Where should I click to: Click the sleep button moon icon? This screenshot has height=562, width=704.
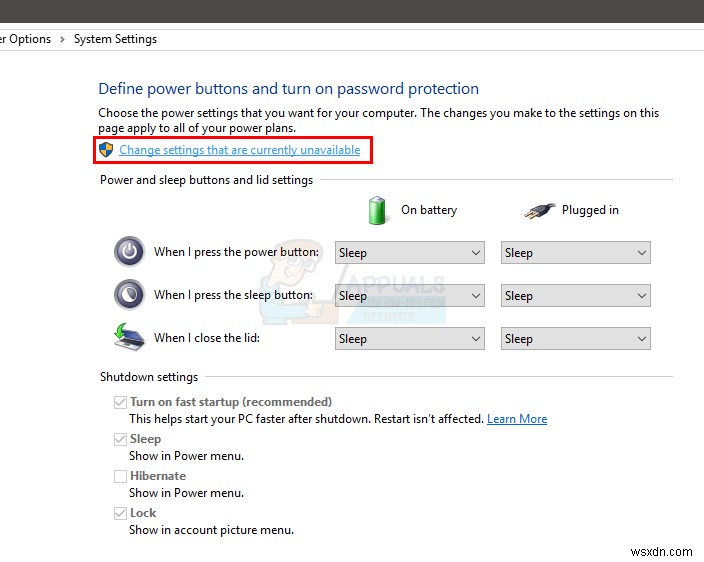[x=129, y=295]
